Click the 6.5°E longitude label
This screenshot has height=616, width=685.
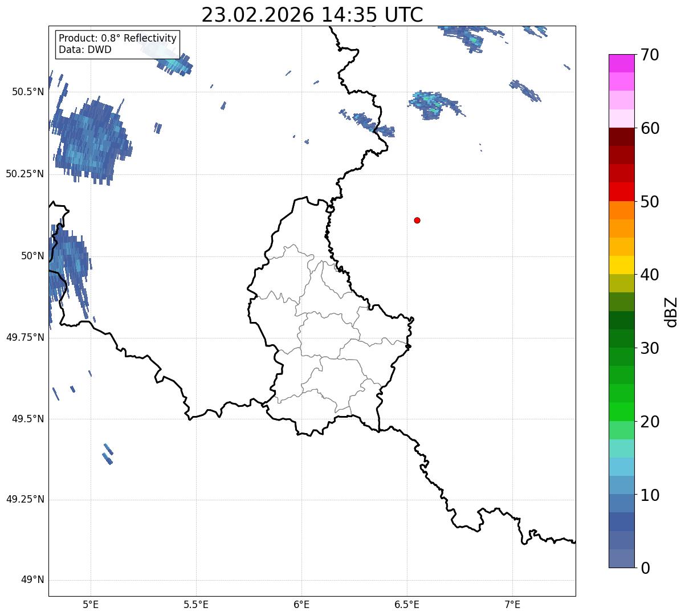407,605
